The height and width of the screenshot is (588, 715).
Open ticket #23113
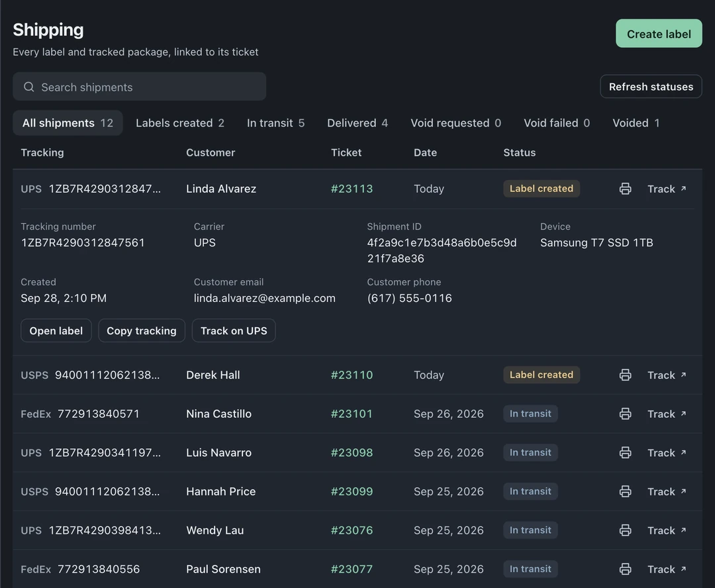(352, 189)
